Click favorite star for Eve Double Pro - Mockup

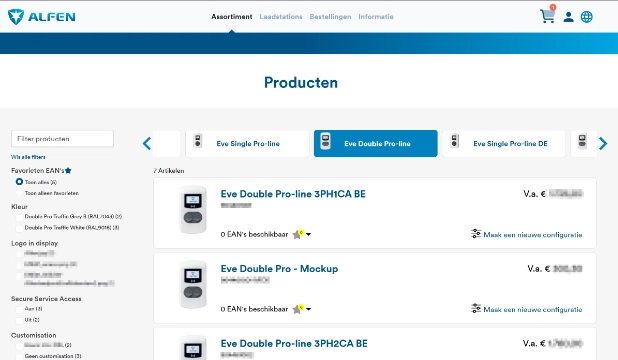click(297, 310)
